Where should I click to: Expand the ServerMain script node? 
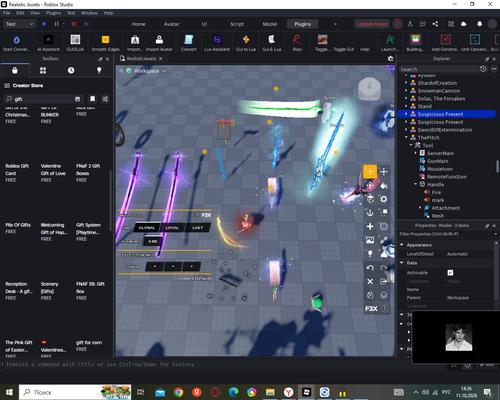(x=416, y=153)
